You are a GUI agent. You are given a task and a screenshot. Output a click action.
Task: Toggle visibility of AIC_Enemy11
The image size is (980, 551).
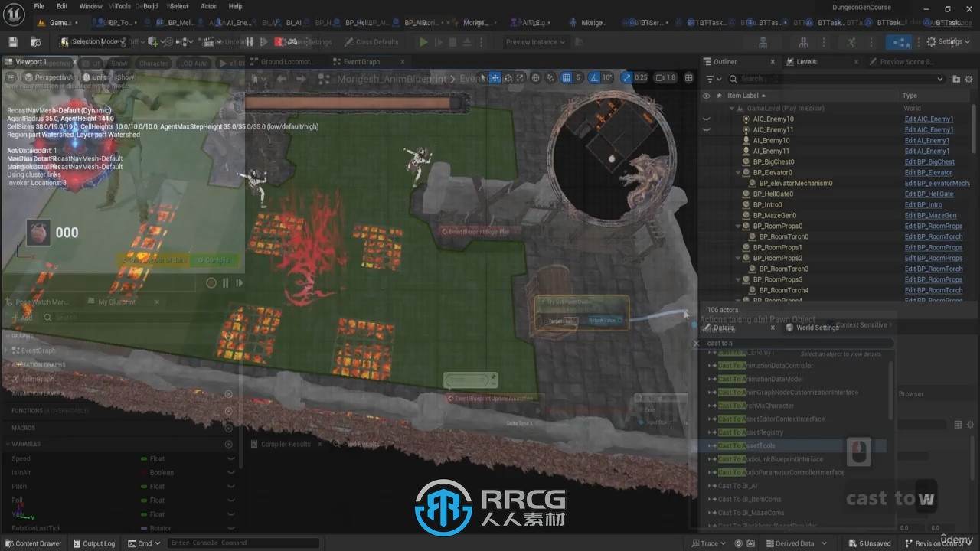(706, 129)
